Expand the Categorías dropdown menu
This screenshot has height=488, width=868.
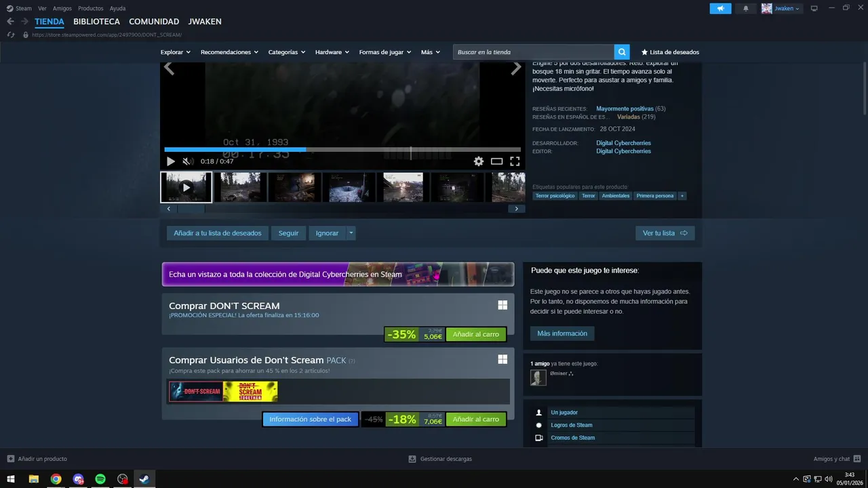(287, 52)
